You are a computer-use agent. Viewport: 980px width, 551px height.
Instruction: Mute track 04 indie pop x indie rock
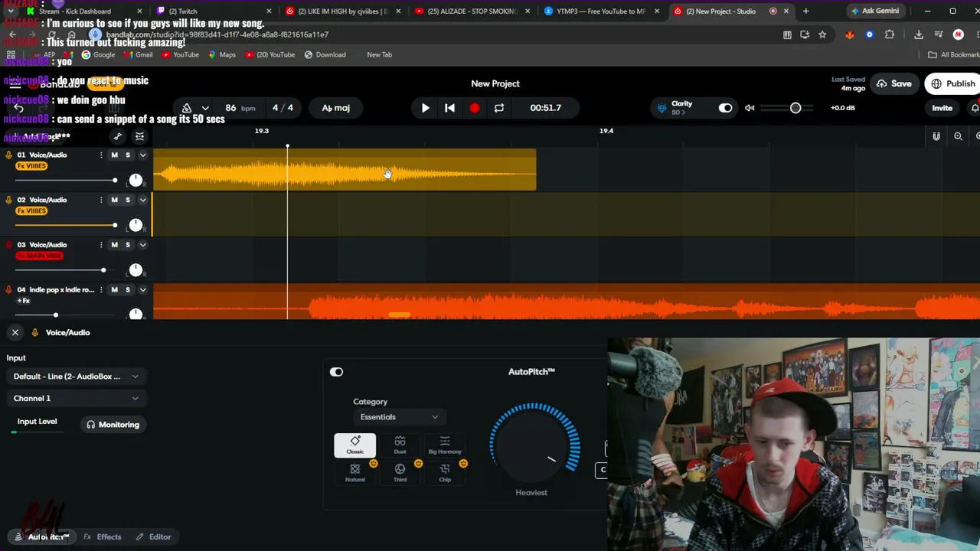pos(115,290)
